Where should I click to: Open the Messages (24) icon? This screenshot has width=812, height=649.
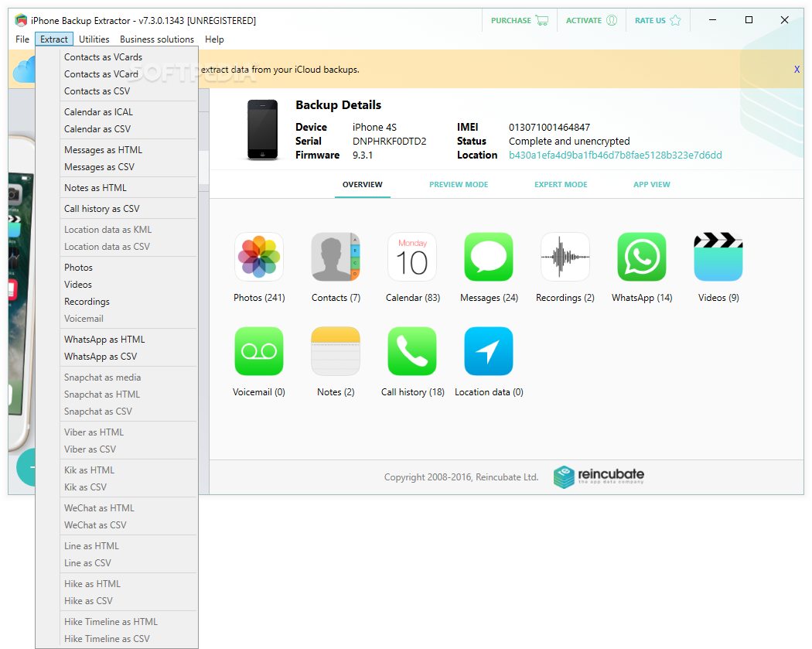click(489, 257)
